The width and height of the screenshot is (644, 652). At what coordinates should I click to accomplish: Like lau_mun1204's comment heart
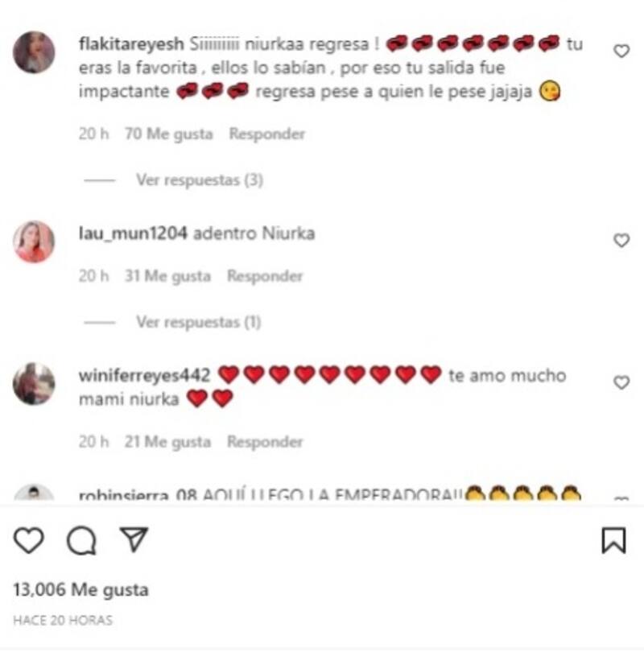click(621, 241)
